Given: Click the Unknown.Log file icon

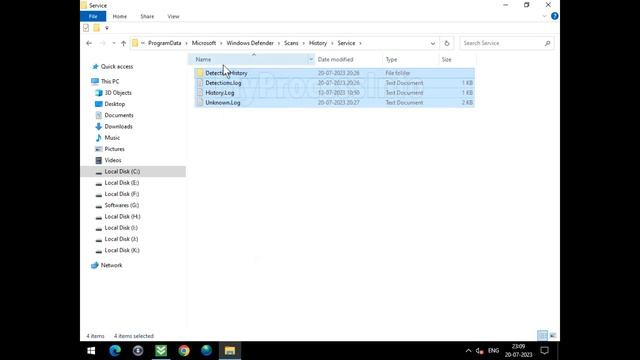Looking at the screenshot, I should point(200,102).
